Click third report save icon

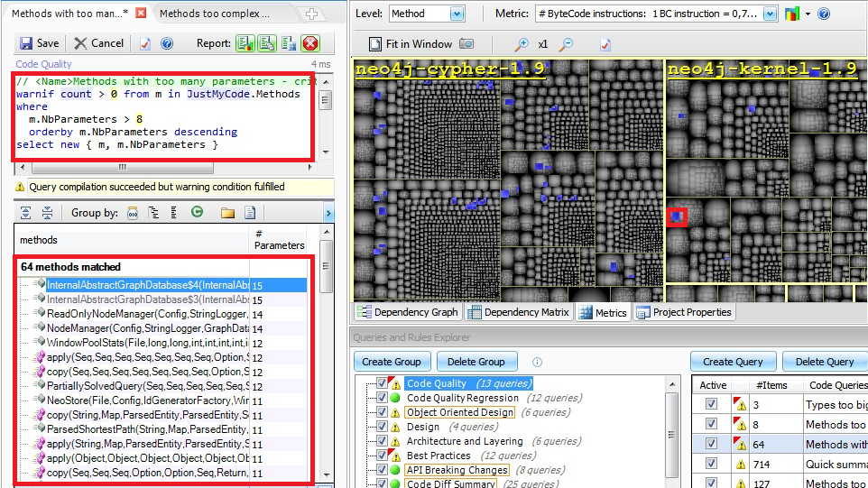[289, 43]
